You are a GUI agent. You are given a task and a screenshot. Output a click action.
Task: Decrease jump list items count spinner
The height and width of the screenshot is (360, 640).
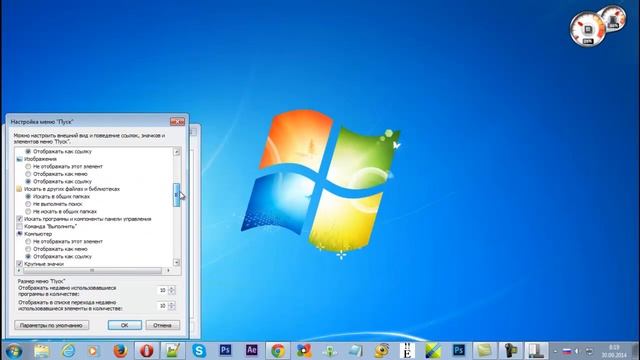172,308
